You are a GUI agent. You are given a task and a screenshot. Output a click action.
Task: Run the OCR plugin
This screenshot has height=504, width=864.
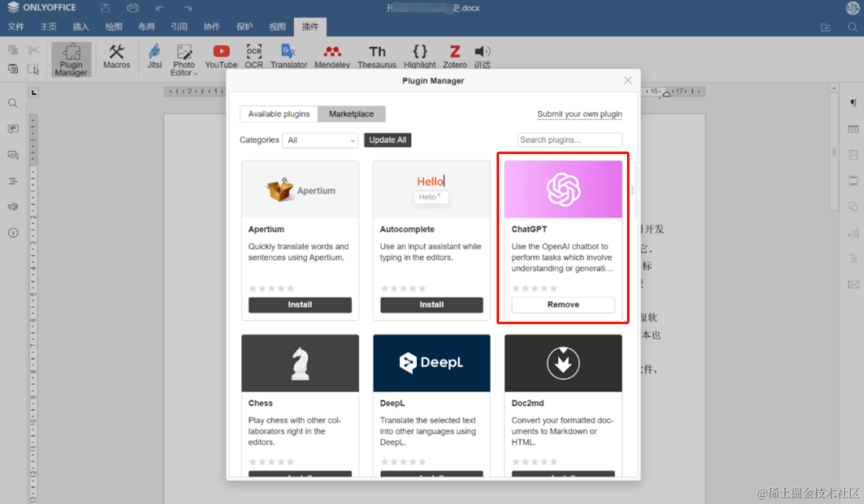(254, 56)
